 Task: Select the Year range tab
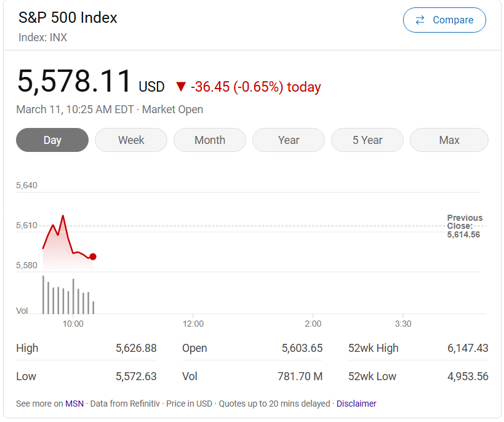click(x=289, y=140)
